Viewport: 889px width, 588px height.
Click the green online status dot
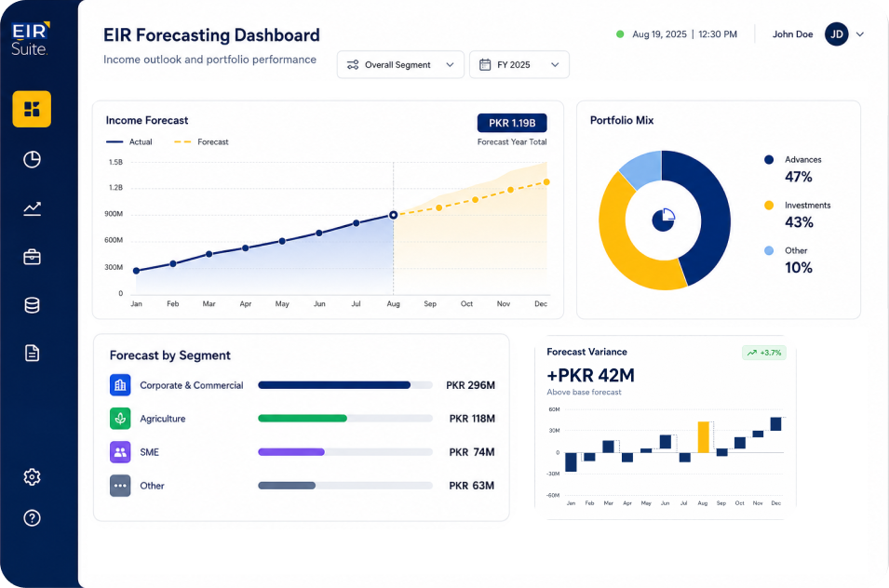tap(620, 34)
